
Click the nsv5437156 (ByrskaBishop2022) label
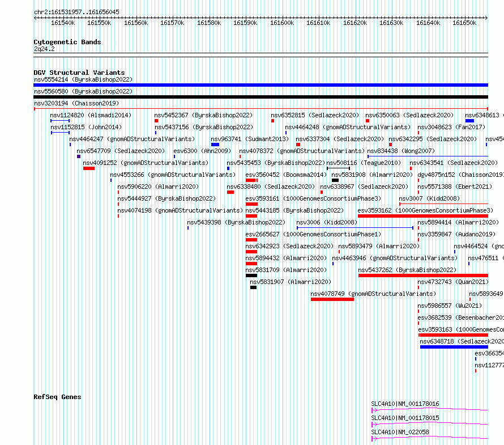[x=204, y=127]
